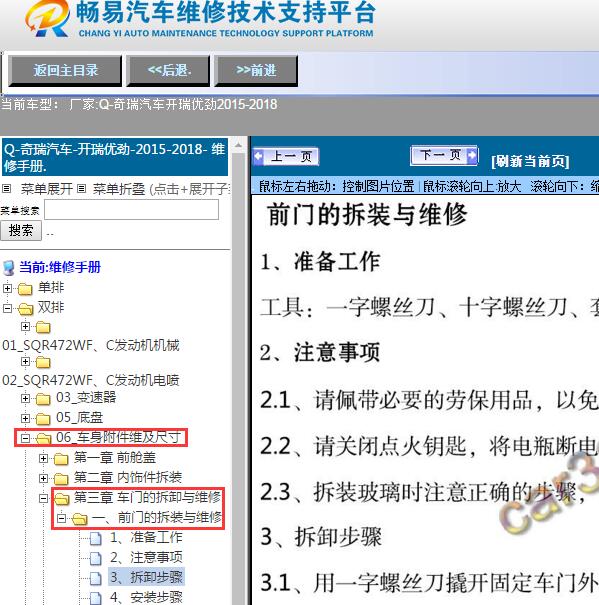Click the 05_底盘 folder icon
Viewport: 599px width, 605px height.
click(x=43, y=419)
